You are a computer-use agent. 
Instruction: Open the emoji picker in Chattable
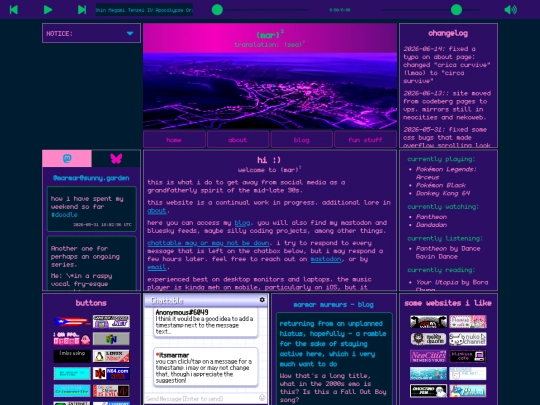(x=262, y=398)
